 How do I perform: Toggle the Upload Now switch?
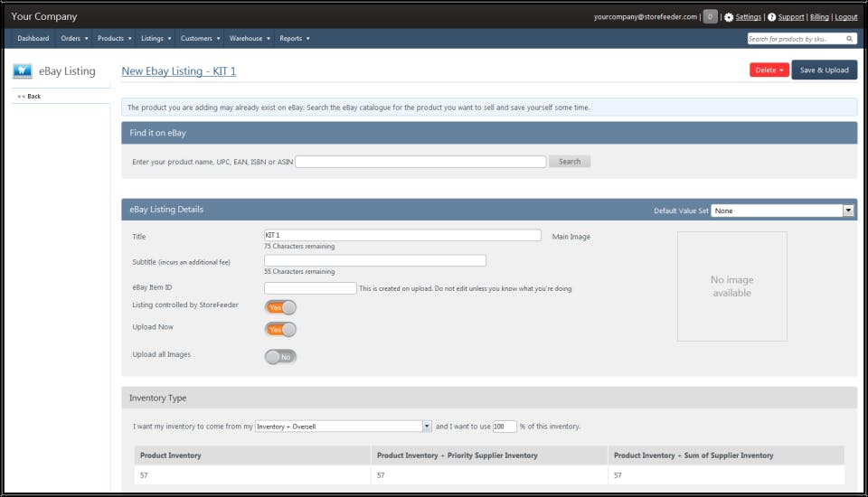(280, 329)
